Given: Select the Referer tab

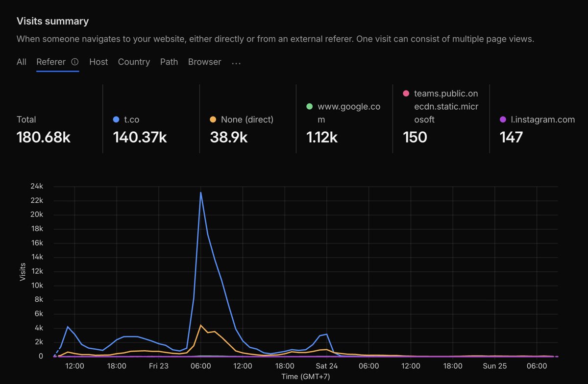Looking at the screenshot, I should [x=51, y=62].
